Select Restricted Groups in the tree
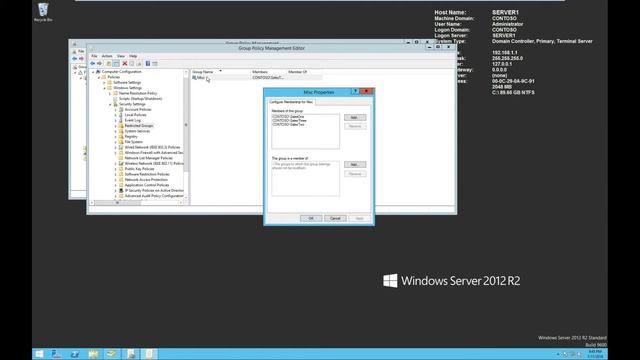This screenshot has height=360, width=640. 139,126
